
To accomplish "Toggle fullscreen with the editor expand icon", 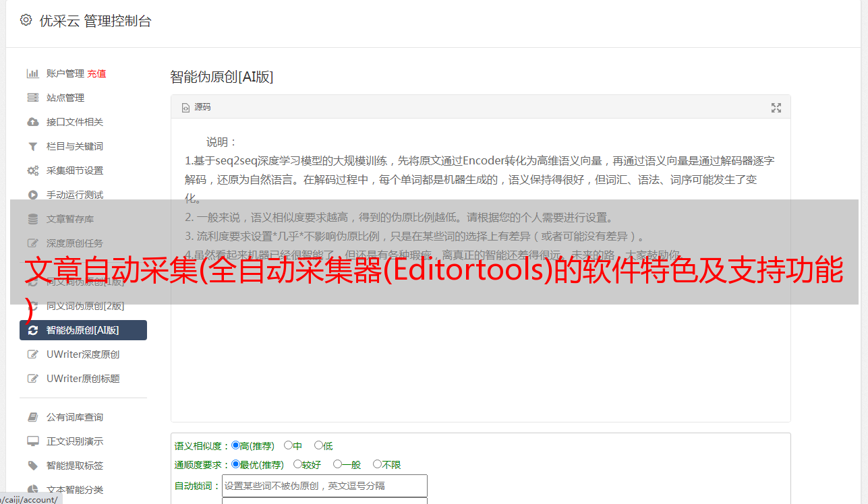I will [776, 107].
